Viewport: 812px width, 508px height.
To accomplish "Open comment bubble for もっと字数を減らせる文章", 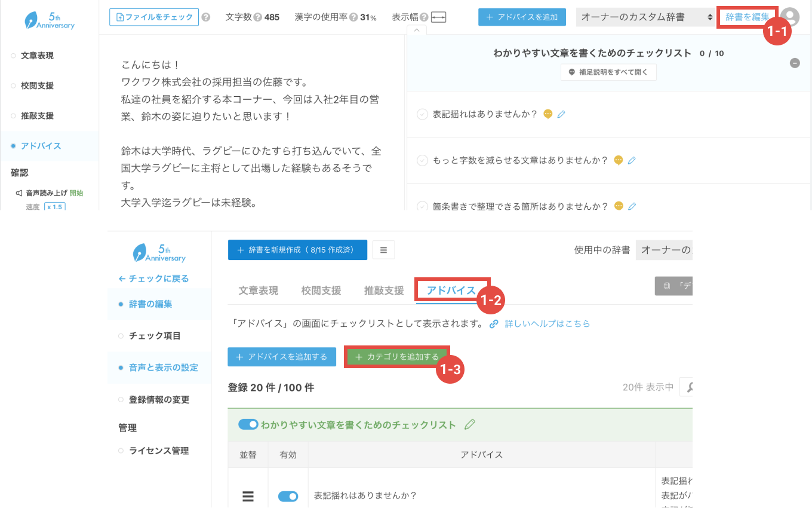I will pos(619,160).
